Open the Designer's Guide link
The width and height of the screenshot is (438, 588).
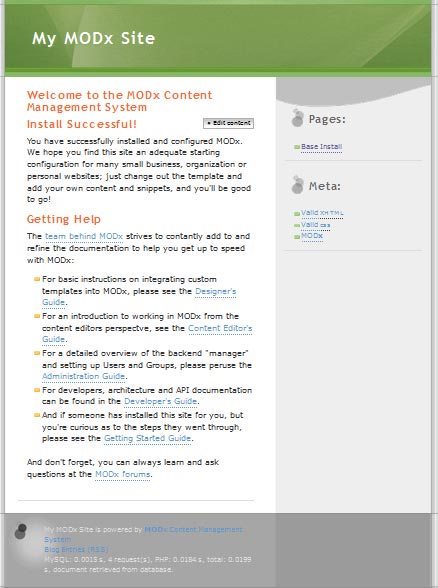[x=139, y=297]
